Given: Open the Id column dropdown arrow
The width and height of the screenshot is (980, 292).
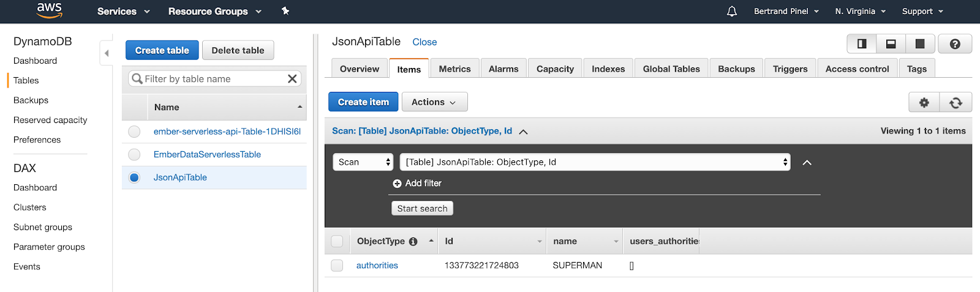Looking at the screenshot, I should [x=540, y=242].
